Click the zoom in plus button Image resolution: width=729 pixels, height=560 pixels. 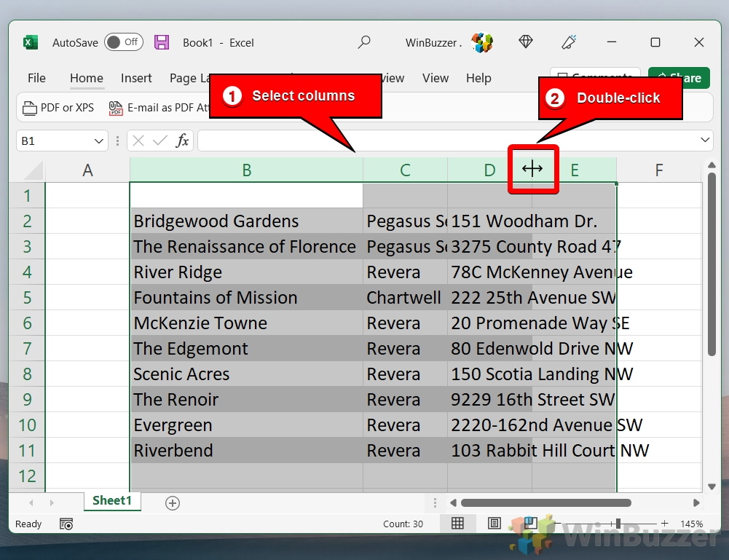[x=665, y=524]
